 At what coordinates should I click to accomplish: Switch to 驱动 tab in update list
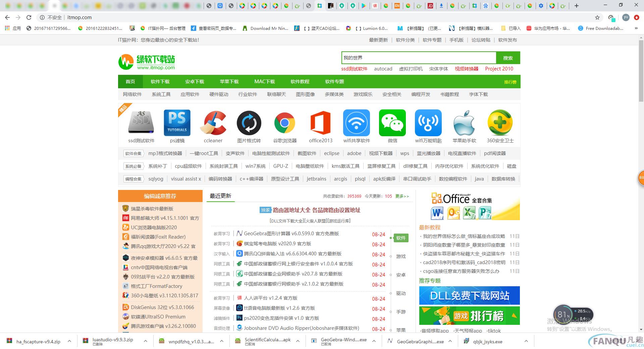tap(401, 293)
